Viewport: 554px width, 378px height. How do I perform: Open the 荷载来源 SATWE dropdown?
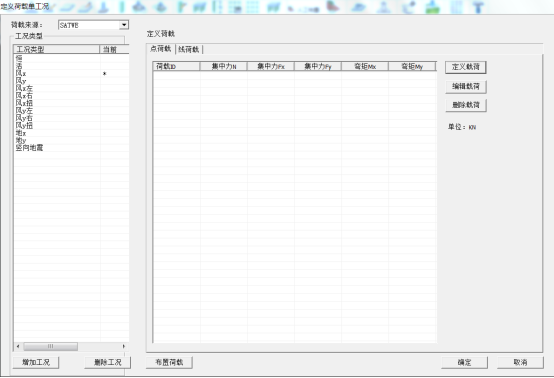click(124, 25)
